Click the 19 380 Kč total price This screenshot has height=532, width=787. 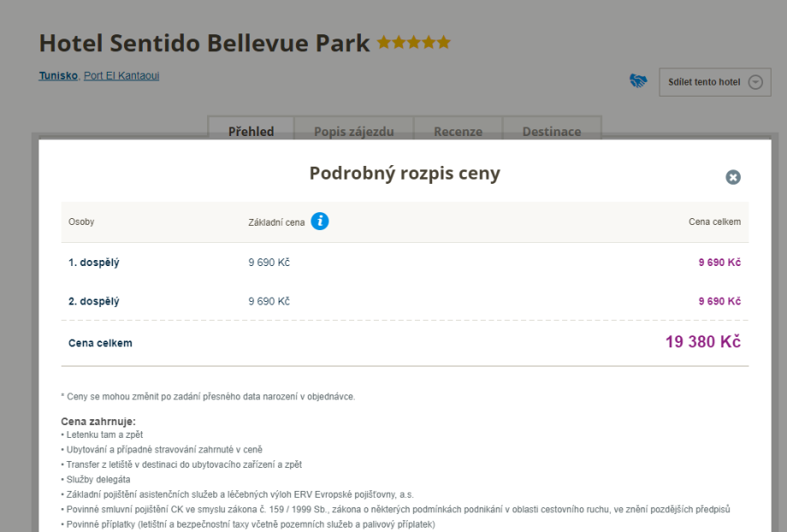(x=702, y=342)
